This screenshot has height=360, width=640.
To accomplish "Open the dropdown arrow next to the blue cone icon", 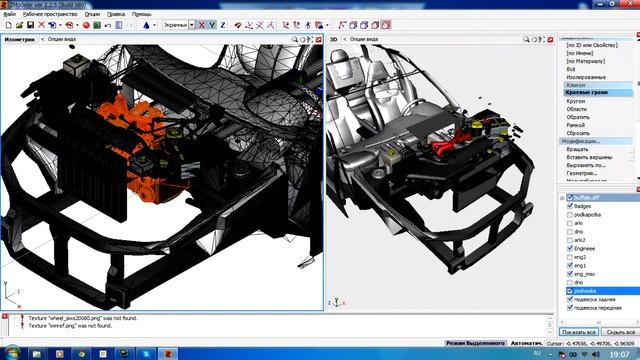I will (154, 25).
